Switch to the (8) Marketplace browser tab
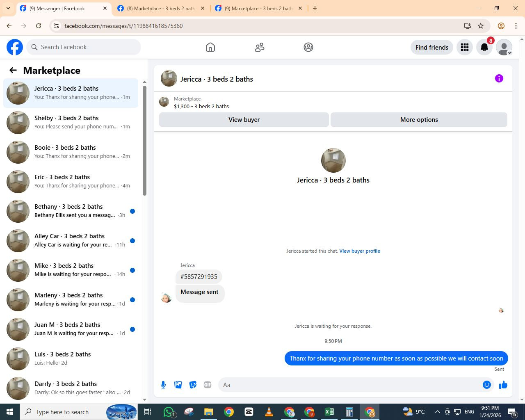The width and height of the screenshot is (525, 420). click(x=161, y=8)
